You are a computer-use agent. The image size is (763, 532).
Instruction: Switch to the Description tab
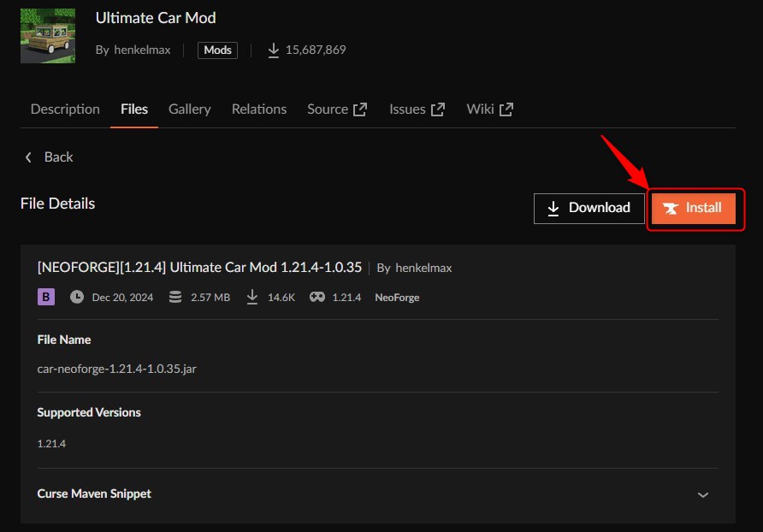click(65, 109)
